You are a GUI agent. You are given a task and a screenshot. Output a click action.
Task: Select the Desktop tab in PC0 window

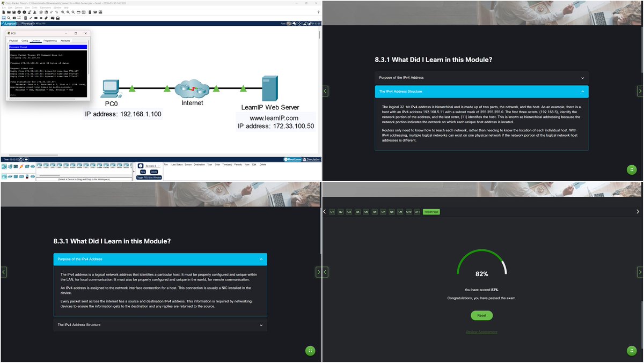coord(35,41)
